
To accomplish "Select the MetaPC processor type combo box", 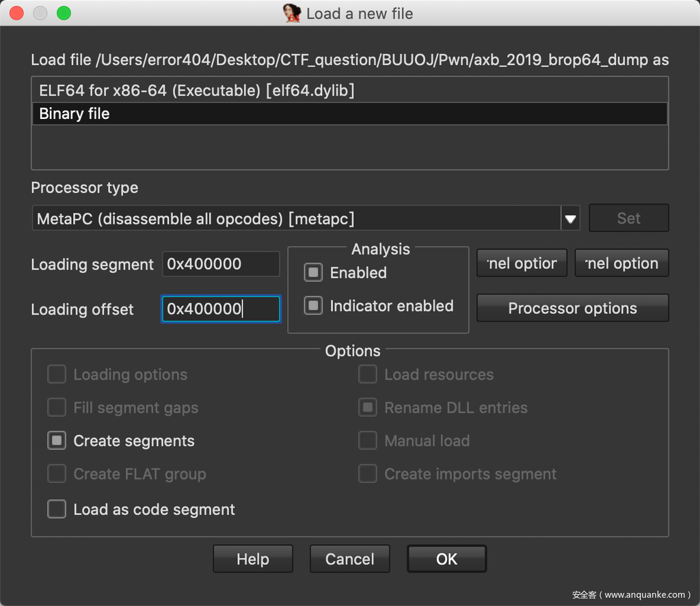I will tap(296, 219).
